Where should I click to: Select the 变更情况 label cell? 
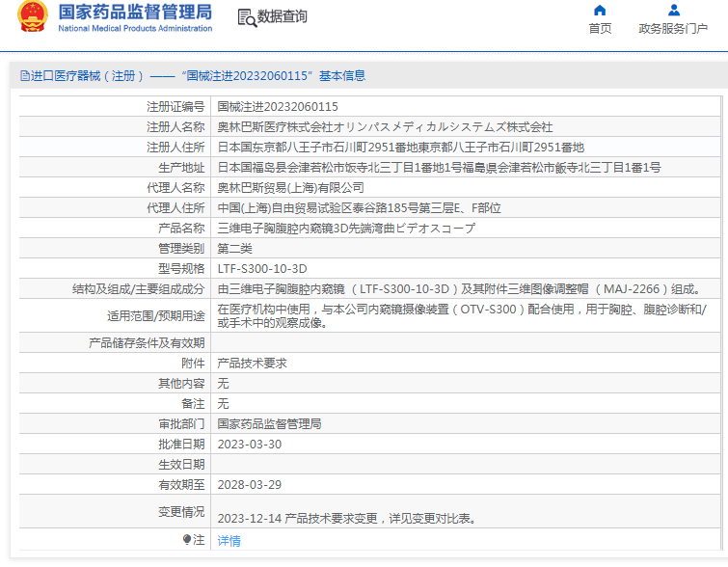point(181,512)
